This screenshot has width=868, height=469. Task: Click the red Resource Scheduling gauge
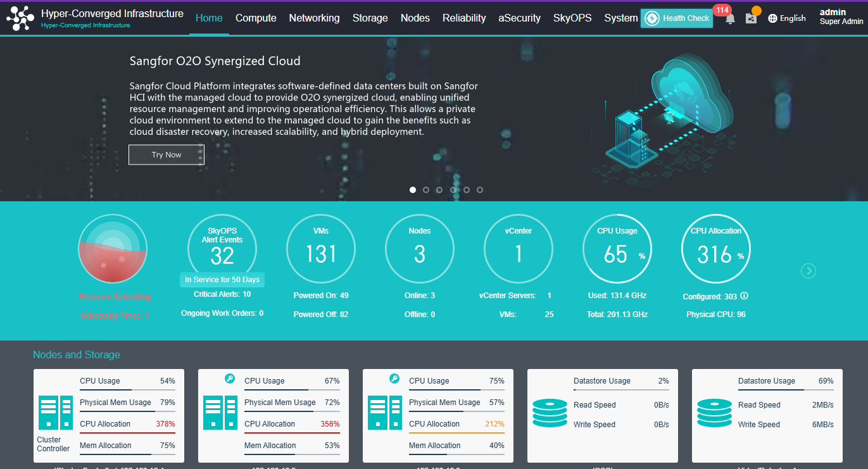(x=113, y=248)
